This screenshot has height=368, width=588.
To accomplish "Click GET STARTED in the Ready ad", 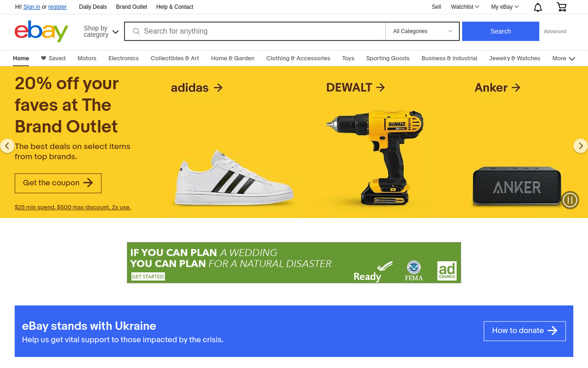I will [x=148, y=276].
